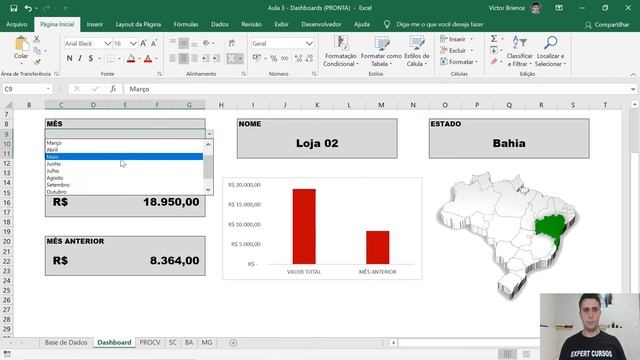The width and height of the screenshot is (640, 360).
Task: Click the percent style icon
Action: pos(273,58)
